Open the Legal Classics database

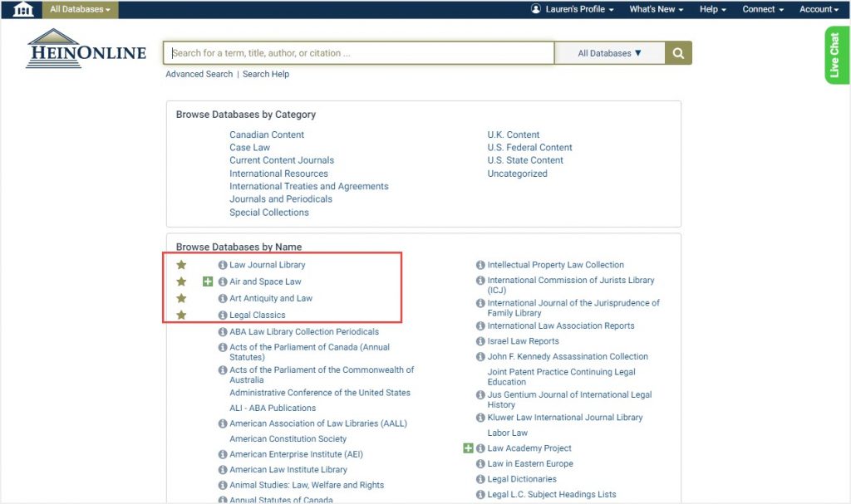click(x=258, y=316)
